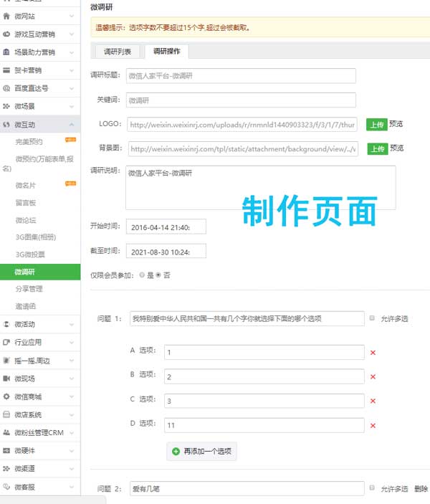
Task: Click the icon beside 微店系统
Action: coord(6,414)
